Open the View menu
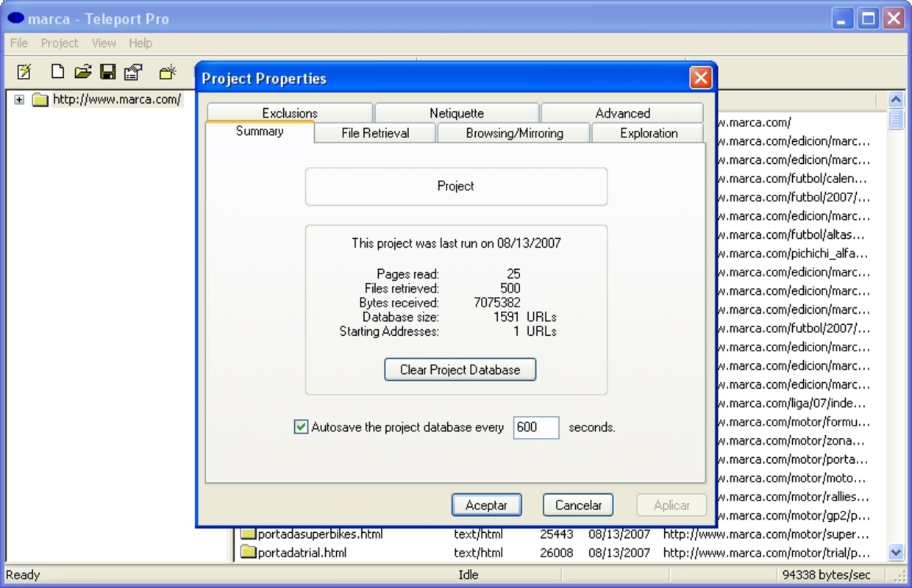The height and width of the screenshot is (588, 912). click(x=103, y=43)
